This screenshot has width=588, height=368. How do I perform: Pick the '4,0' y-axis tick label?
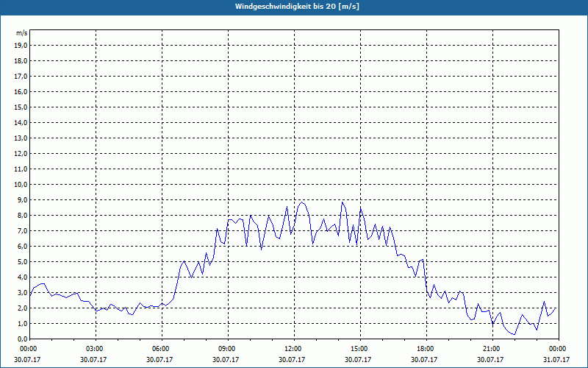(22, 277)
